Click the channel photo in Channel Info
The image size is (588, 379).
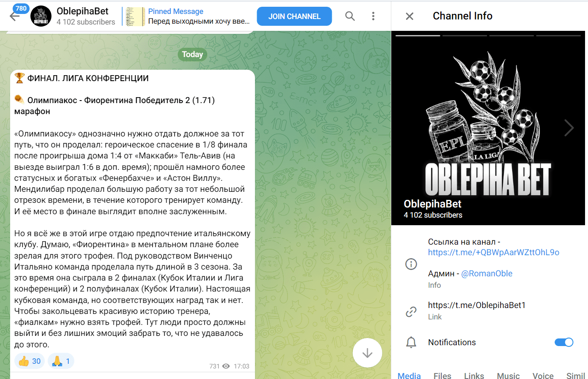tap(488, 128)
